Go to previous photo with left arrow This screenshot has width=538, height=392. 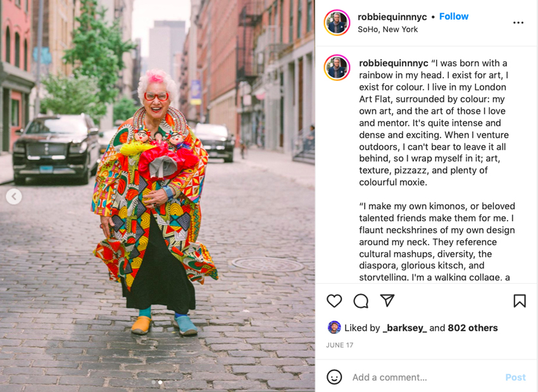(x=14, y=197)
